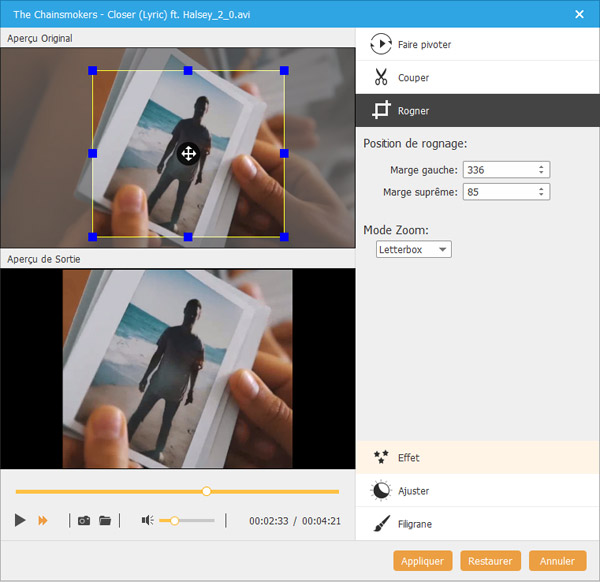Screen dimensions: 600x582
Task: Click the fast forward icon
Action: [43, 520]
